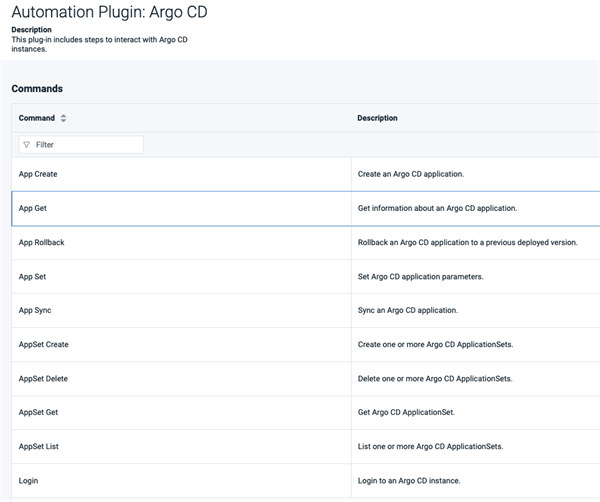
Task: Click 'Get information about an Argo CD application.'
Action: click(437, 209)
